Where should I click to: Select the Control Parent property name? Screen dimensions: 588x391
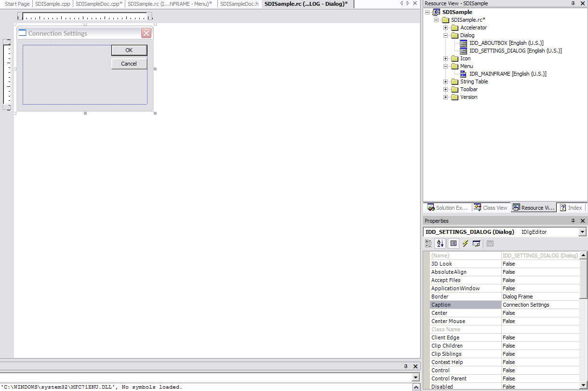click(x=466, y=378)
